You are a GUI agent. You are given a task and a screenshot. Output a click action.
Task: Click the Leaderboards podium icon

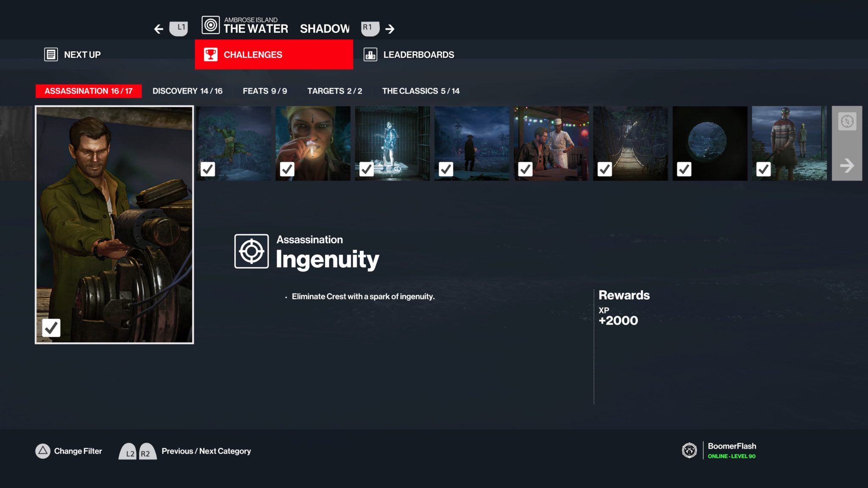click(370, 55)
